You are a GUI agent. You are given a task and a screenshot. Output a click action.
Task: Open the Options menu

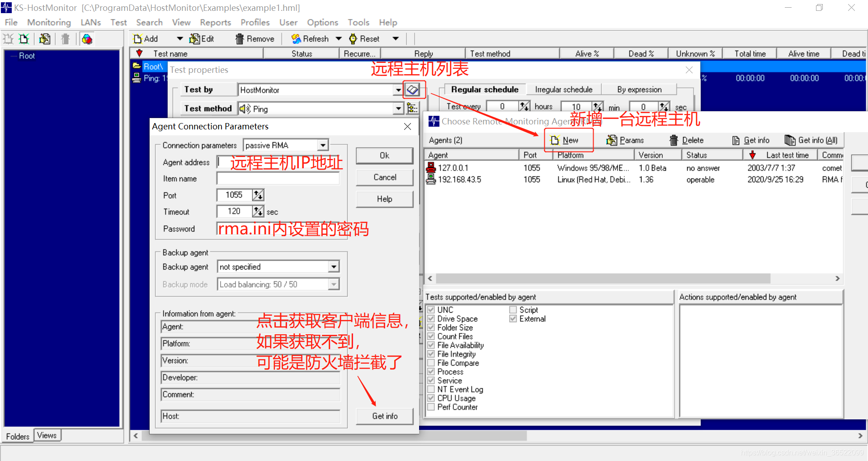pyautogui.click(x=322, y=22)
